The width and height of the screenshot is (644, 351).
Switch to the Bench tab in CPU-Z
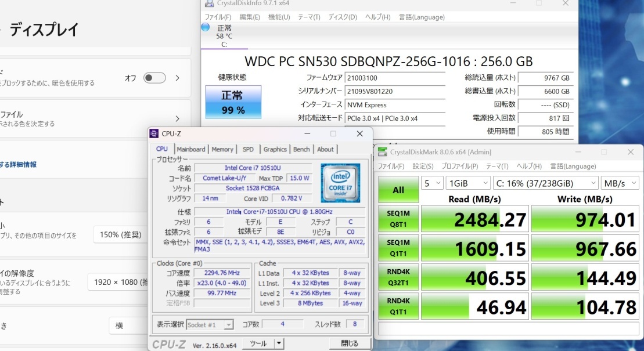(301, 150)
